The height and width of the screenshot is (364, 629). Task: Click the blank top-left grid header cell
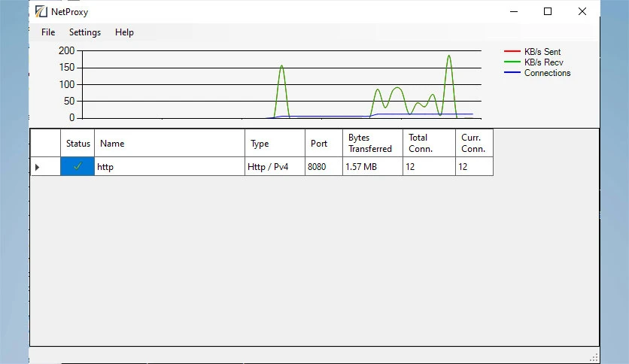[45, 143]
